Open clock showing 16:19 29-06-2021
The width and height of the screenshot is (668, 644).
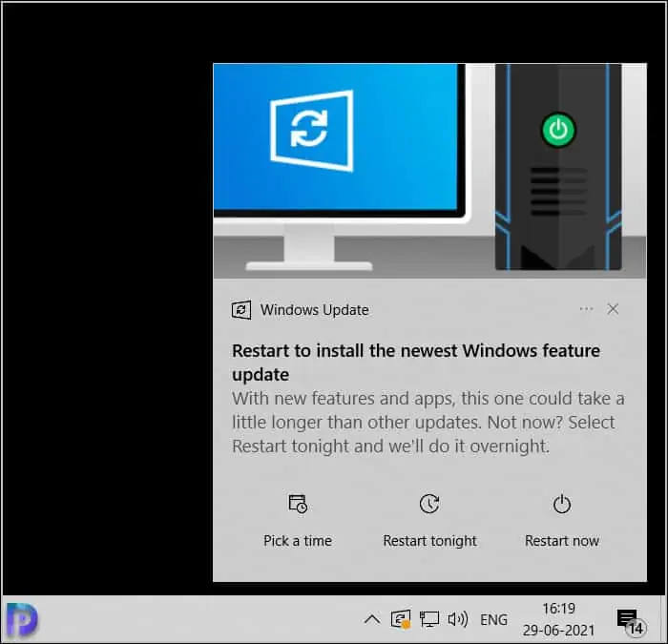click(558, 619)
